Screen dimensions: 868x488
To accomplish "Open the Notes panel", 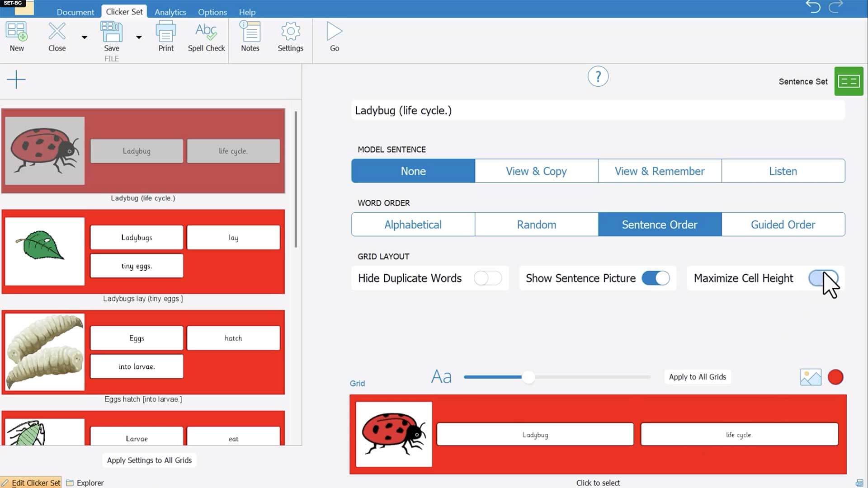I will click(x=250, y=36).
